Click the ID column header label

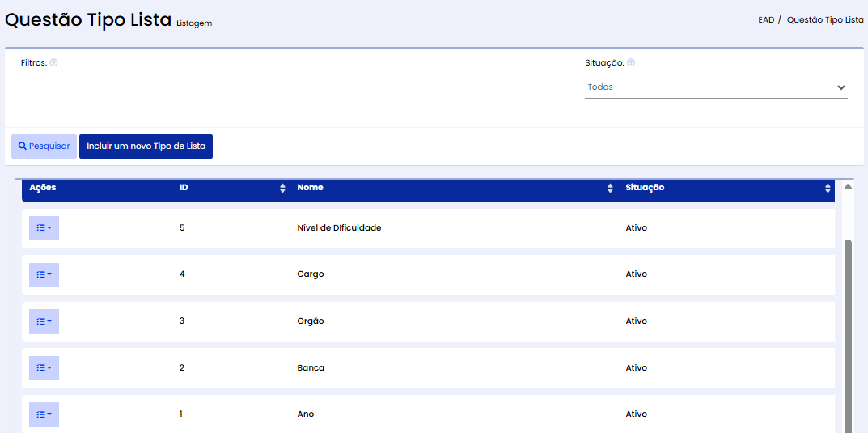184,187
